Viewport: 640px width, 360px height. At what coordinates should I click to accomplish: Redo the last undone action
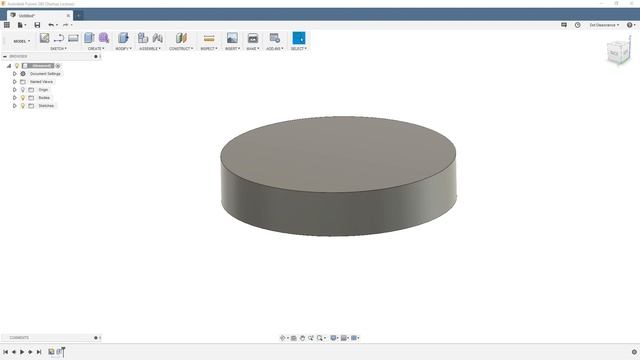(x=65, y=25)
